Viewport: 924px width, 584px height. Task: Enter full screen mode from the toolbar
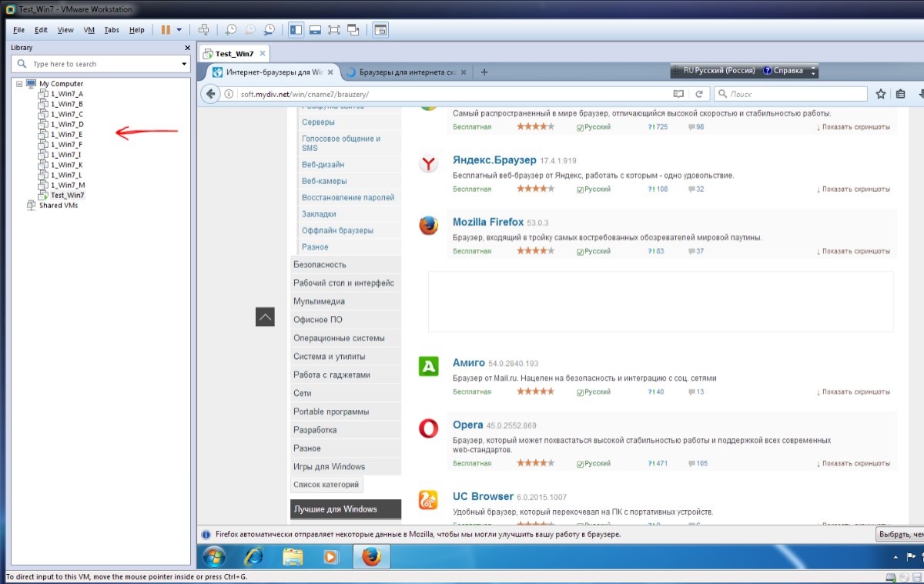[x=334, y=30]
